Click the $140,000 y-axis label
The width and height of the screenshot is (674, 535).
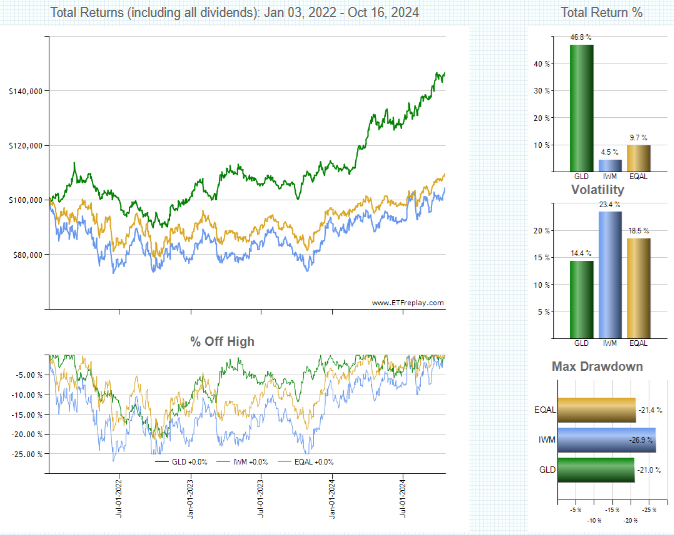pos(25,91)
